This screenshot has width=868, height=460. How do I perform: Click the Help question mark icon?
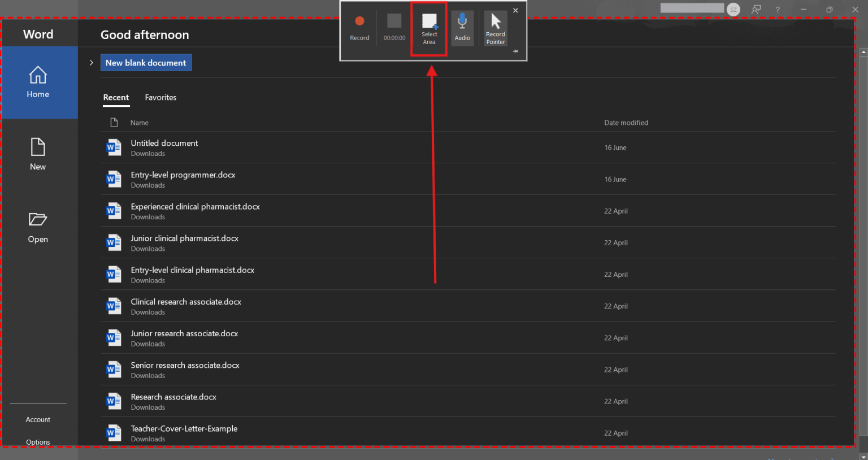pyautogui.click(x=777, y=10)
